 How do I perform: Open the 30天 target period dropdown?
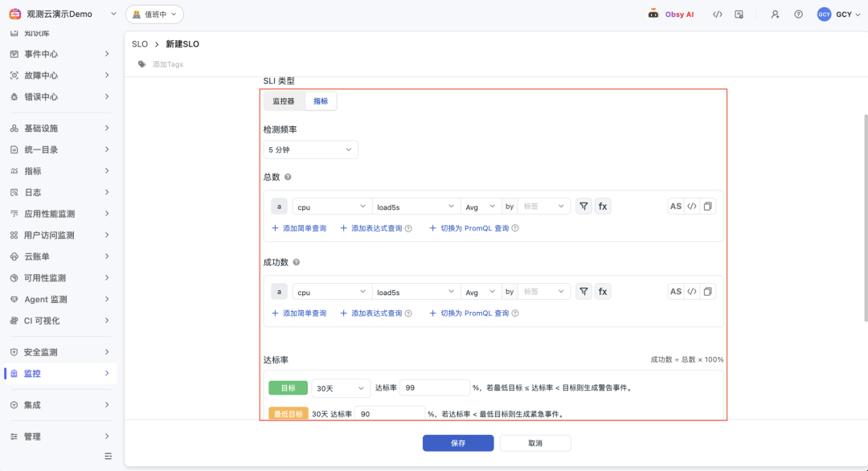click(x=341, y=388)
